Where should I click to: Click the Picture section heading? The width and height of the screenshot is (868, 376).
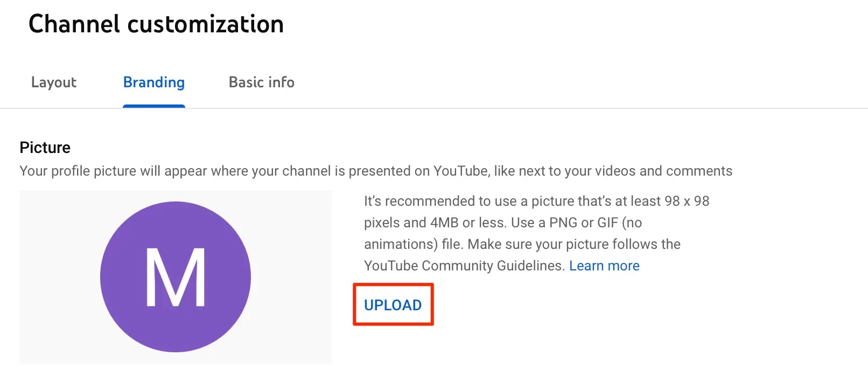coord(45,148)
